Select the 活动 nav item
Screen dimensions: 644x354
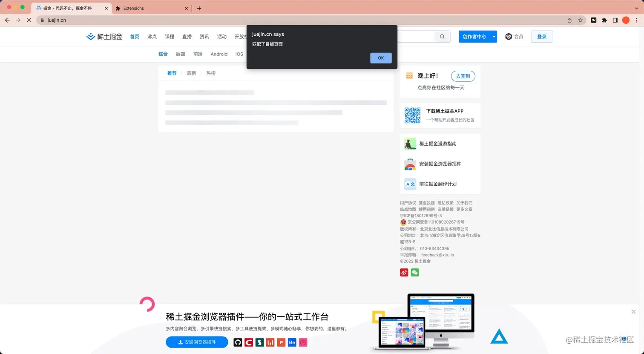[222, 37]
